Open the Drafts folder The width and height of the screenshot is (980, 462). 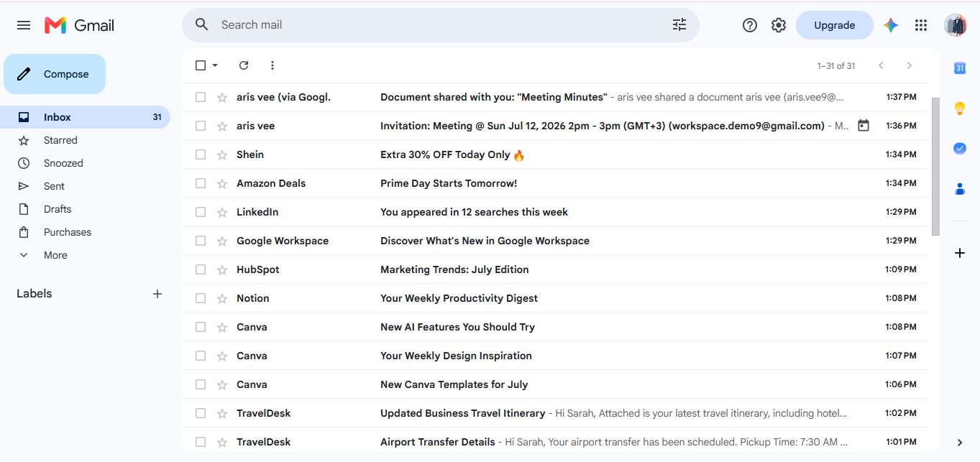(85, 209)
